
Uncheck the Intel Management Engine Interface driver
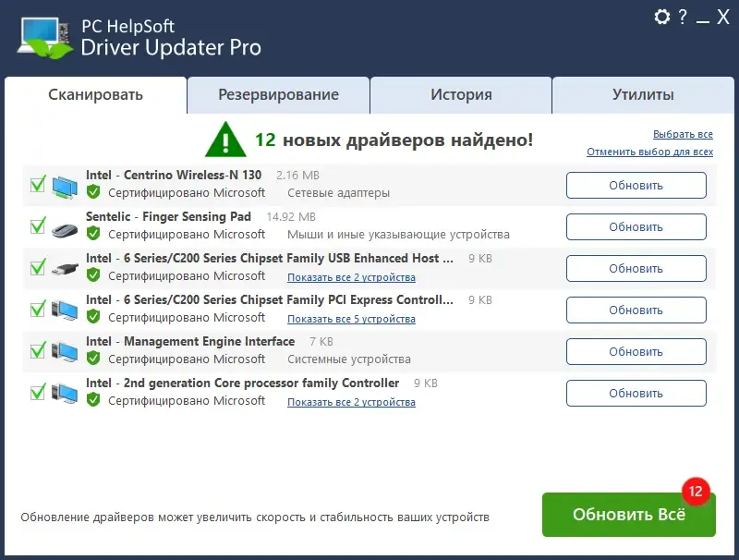[37, 350]
